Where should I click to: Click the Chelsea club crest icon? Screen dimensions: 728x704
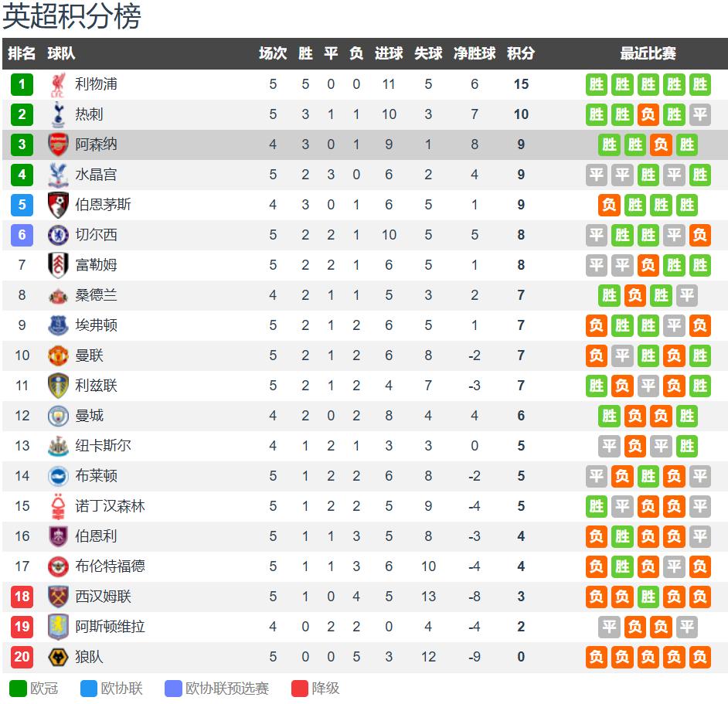point(58,235)
